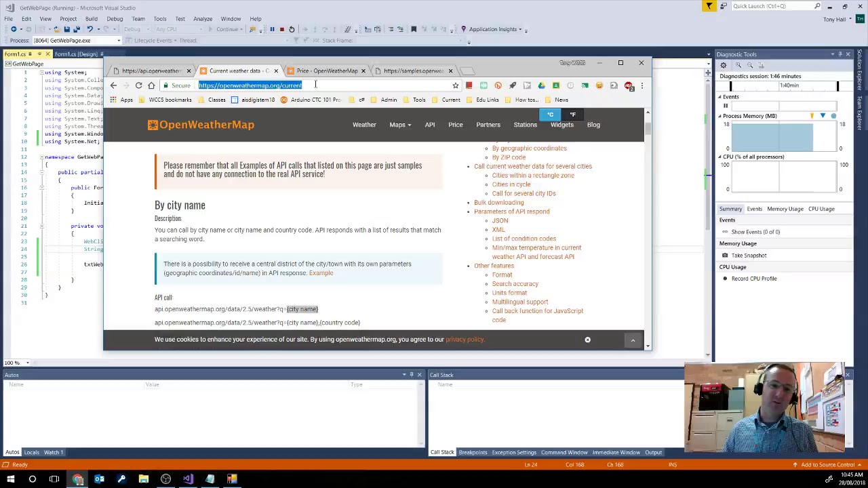Expand Maps dropdown on website
868x488 pixels.
pyautogui.click(x=400, y=125)
